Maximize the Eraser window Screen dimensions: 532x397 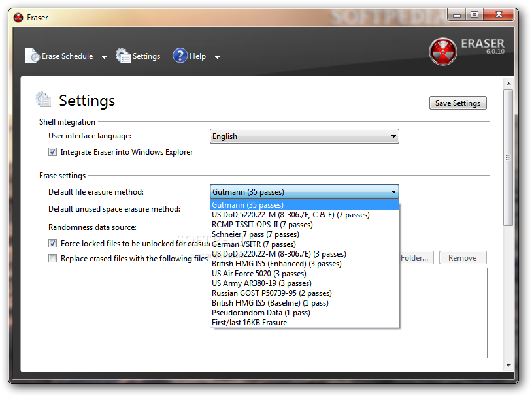pyautogui.click(x=474, y=14)
